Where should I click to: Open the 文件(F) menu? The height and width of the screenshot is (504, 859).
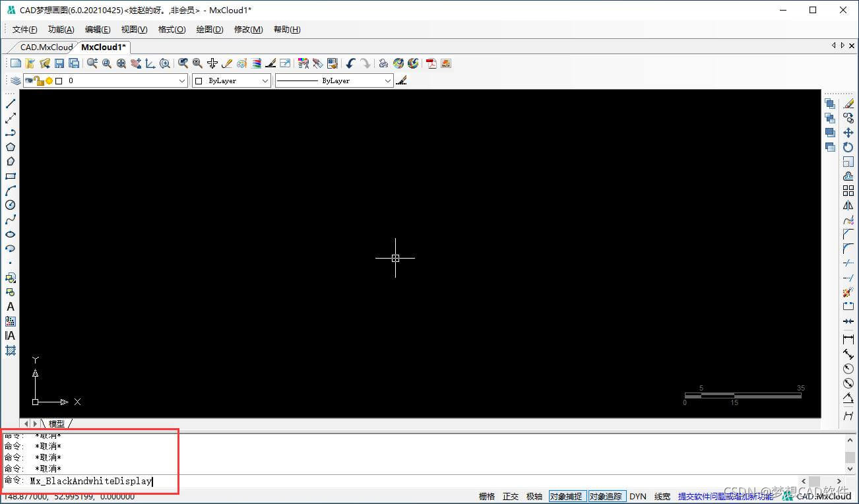pos(25,30)
